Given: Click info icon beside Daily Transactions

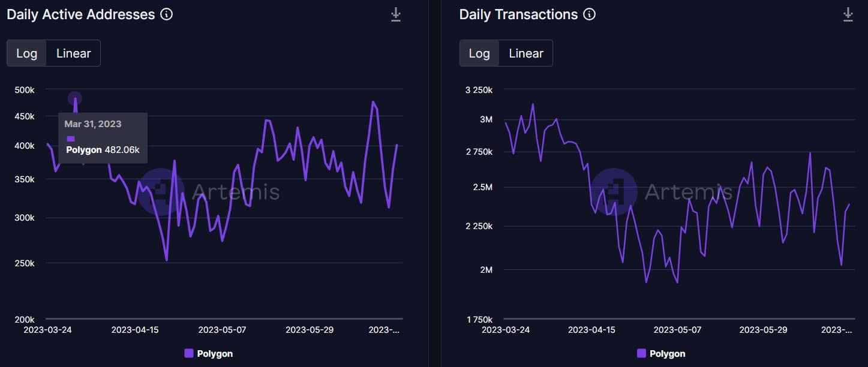Looking at the screenshot, I should click(x=590, y=14).
